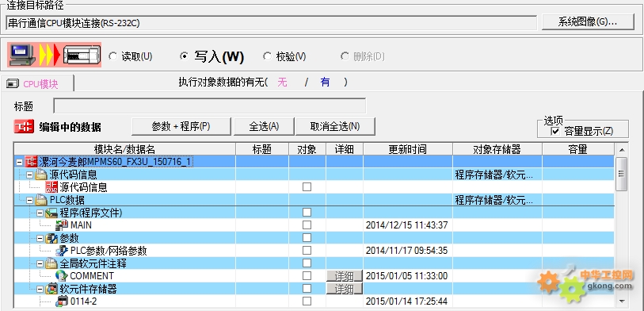Click the red 源代码信息 file icon
Screen dimensions: 644x311
coord(51,187)
